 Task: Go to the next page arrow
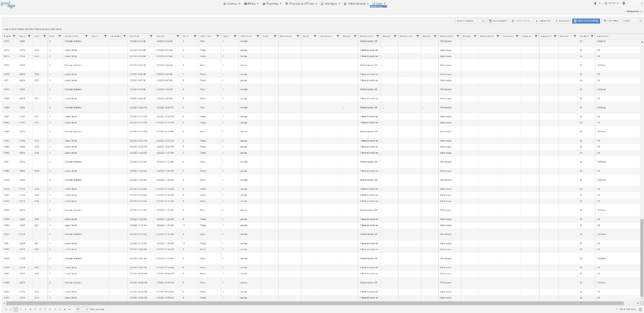[65, 309]
